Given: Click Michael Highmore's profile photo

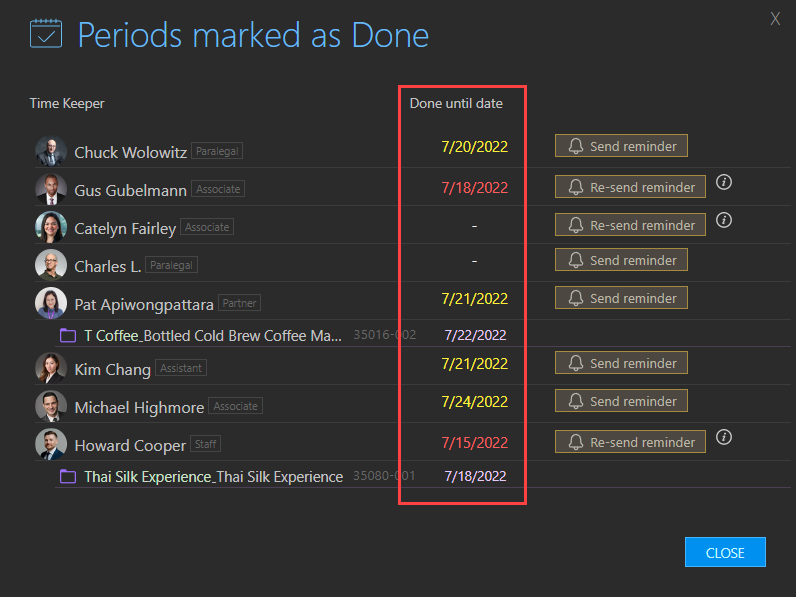Looking at the screenshot, I should [51, 406].
